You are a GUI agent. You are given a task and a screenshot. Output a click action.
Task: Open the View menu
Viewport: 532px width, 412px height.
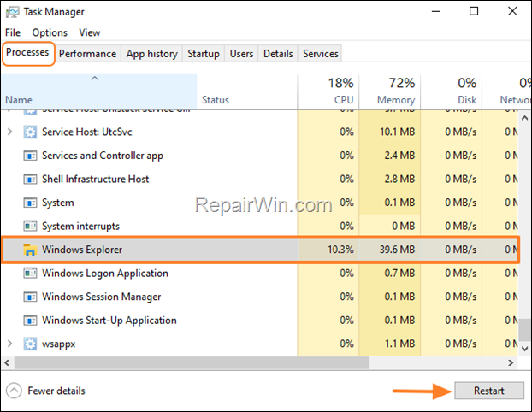coord(90,32)
